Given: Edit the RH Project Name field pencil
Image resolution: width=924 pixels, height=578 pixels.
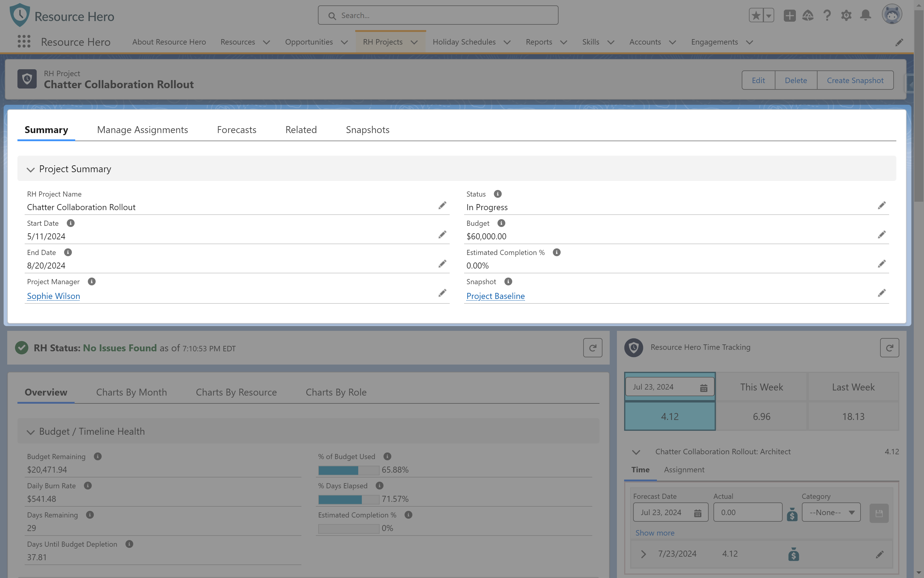Looking at the screenshot, I should click(442, 206).
